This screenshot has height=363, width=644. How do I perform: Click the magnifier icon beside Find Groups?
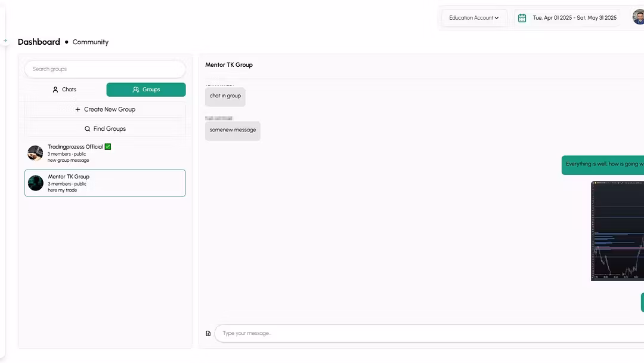point(87,129)
